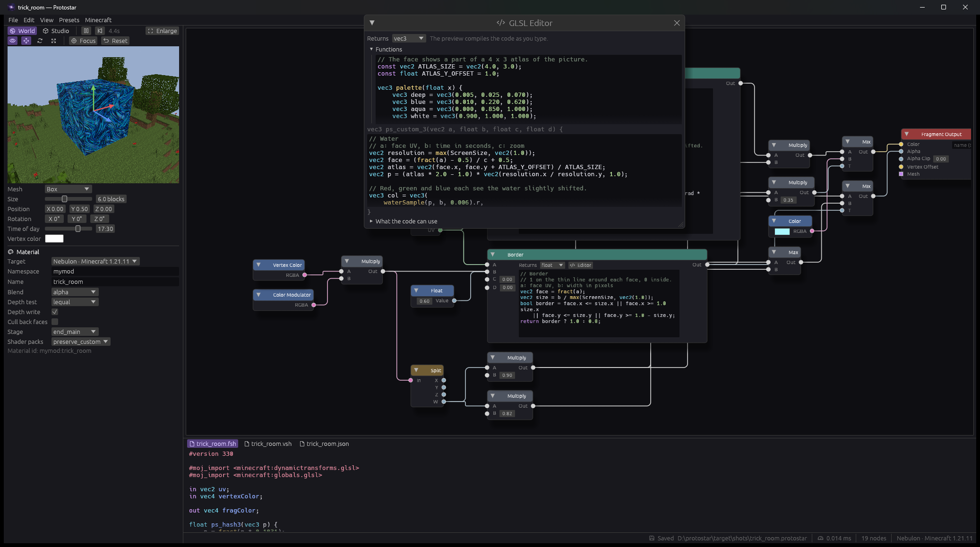Click the Enlarge preview button

point(162,31)
